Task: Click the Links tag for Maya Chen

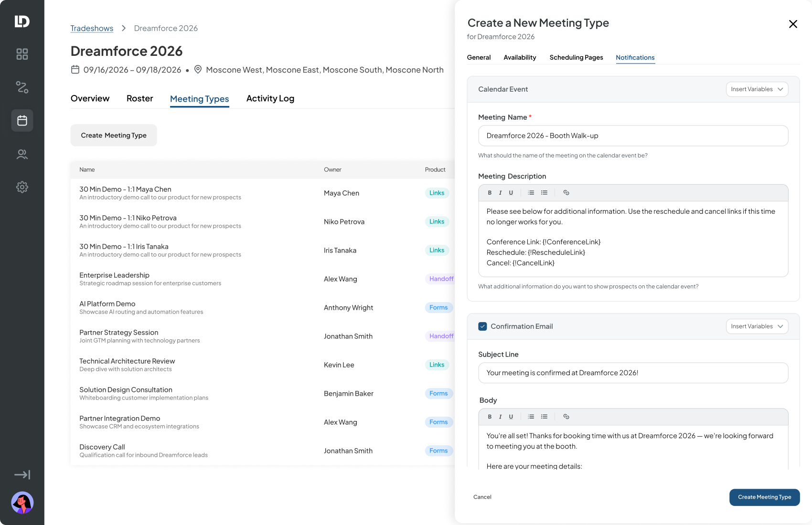Action: (x=437, y=193)
